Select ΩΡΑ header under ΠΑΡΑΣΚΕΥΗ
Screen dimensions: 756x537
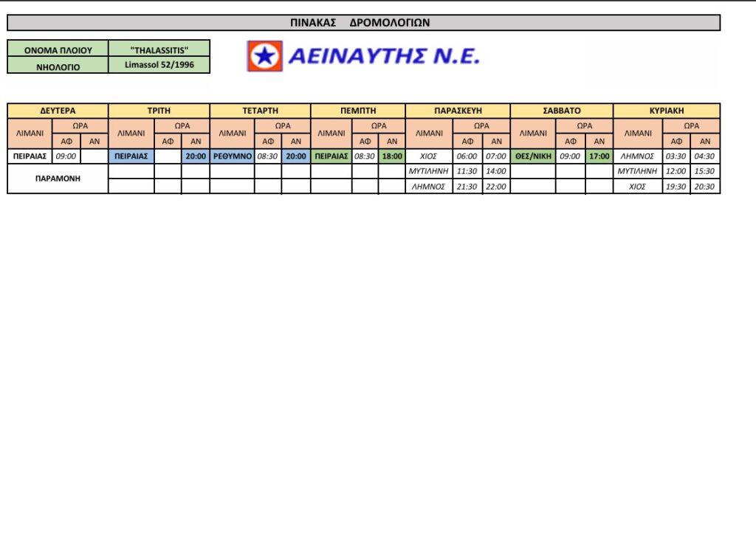coord(481,125)
